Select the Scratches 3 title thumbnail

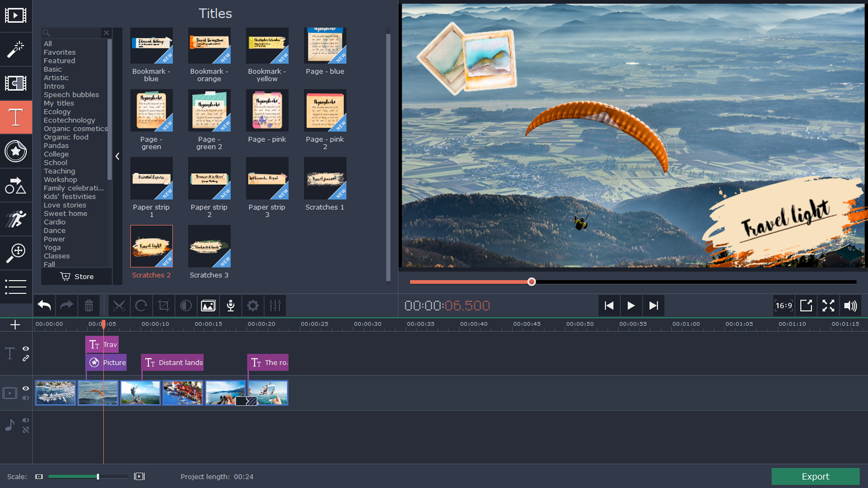point(209,246)
